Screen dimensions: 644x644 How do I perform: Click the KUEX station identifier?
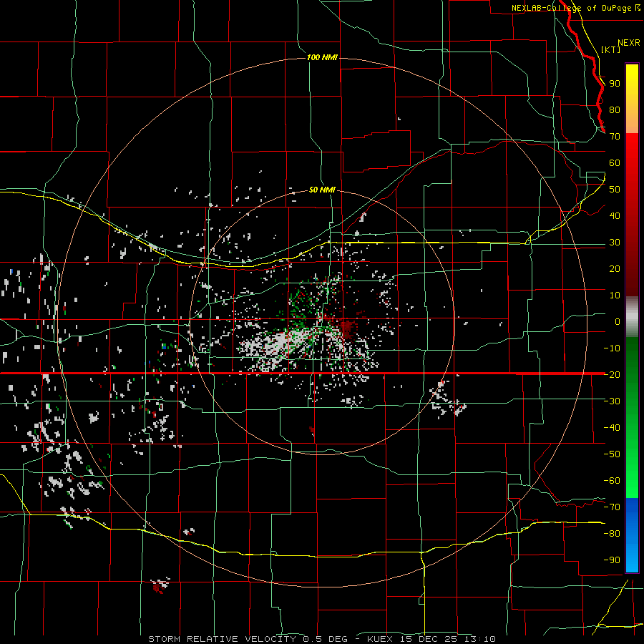(381, 639)
